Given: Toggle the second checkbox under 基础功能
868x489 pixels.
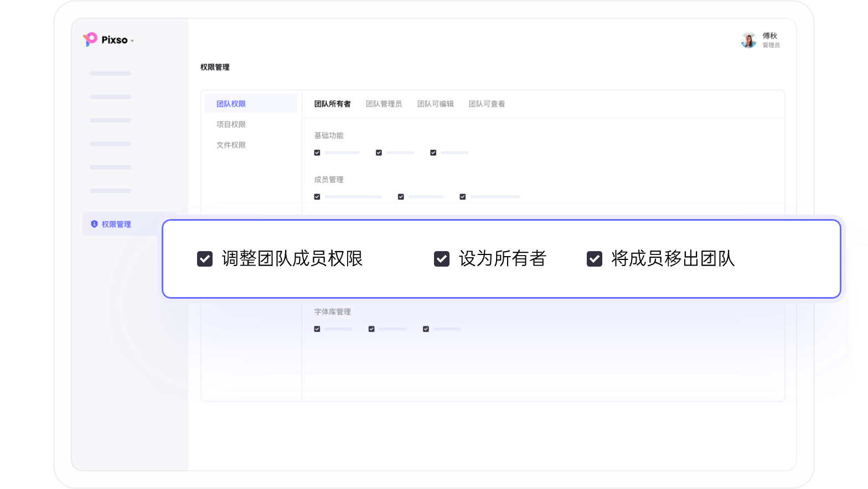Looking at the screenshot, I should 379,153.
